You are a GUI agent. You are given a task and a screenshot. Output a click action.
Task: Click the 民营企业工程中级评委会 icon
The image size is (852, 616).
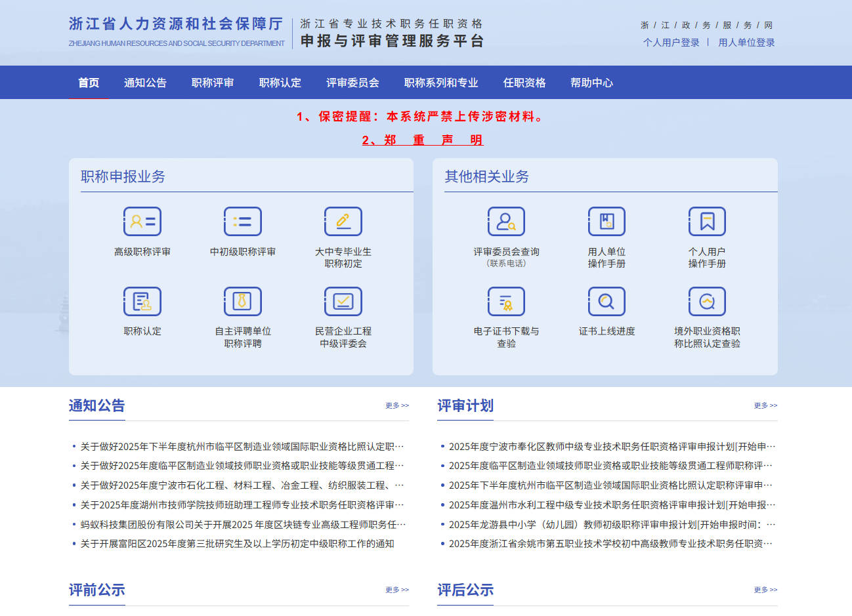(x=343, y=302)
